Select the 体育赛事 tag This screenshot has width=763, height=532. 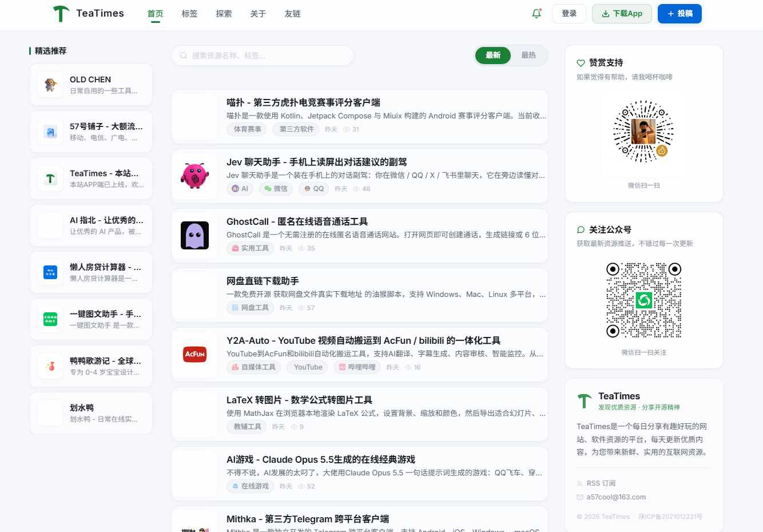248,129
